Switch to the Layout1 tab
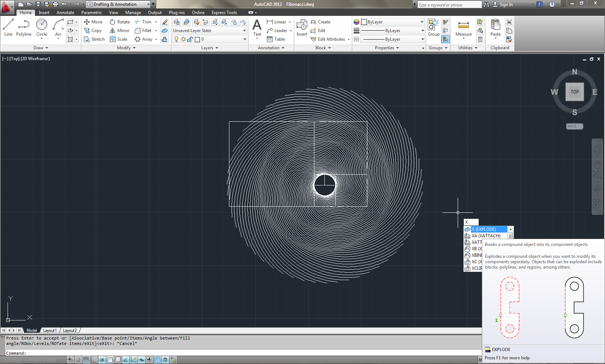 [50, 331]
